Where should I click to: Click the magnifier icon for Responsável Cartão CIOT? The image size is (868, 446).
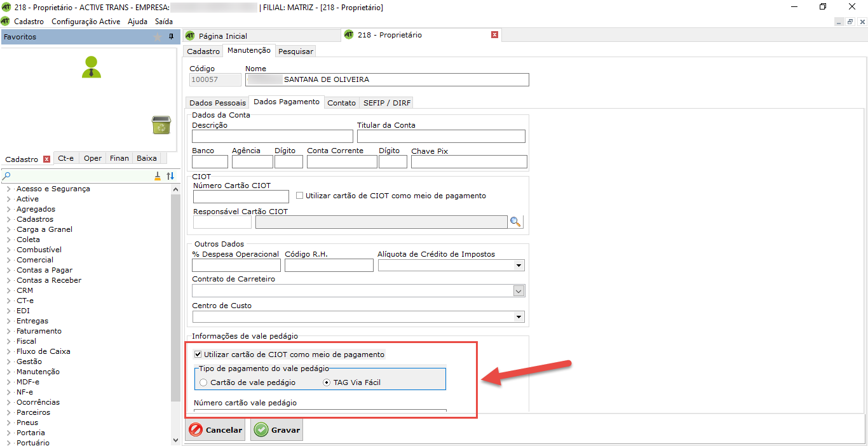click(515, 222)
